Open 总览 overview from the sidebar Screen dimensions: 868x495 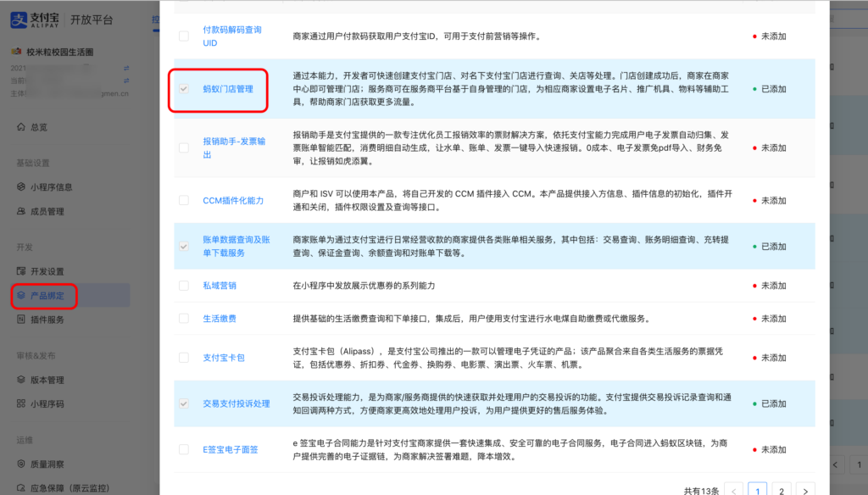[x=38, y=128]
